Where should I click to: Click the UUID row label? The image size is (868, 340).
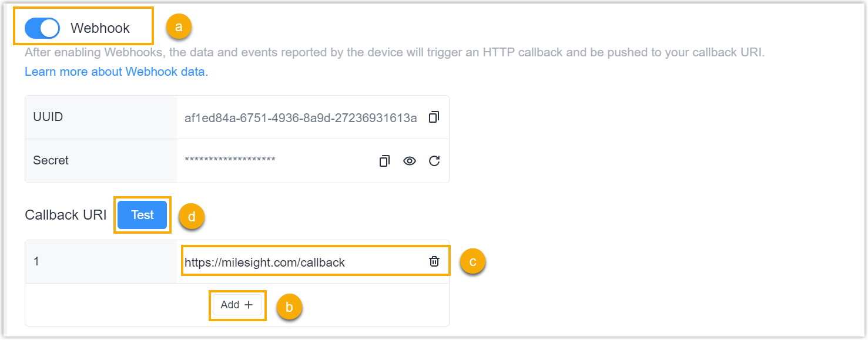coord(48,117)
